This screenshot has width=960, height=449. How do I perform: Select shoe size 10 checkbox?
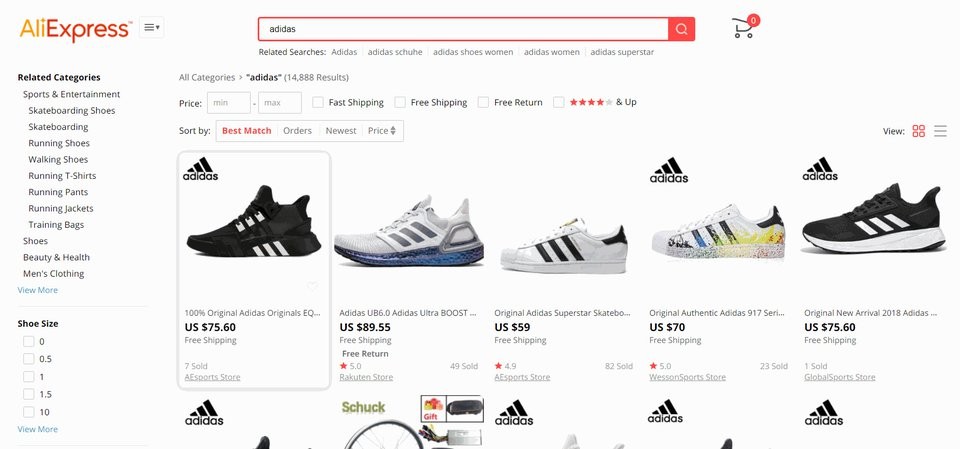[x=29, y=412]
